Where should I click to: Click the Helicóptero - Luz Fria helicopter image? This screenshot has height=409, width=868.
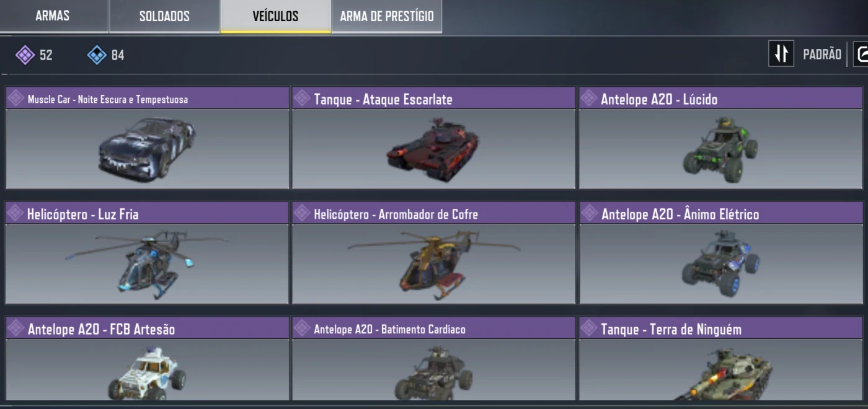click(x=147, y=264)
